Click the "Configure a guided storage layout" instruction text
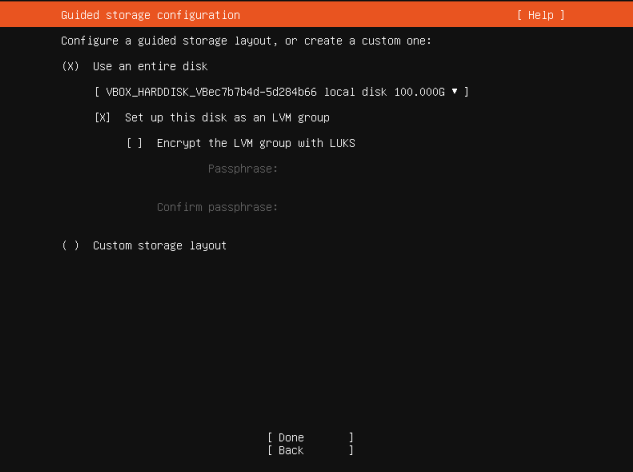This screenshot has width=633, height=472. click(246, 41)
